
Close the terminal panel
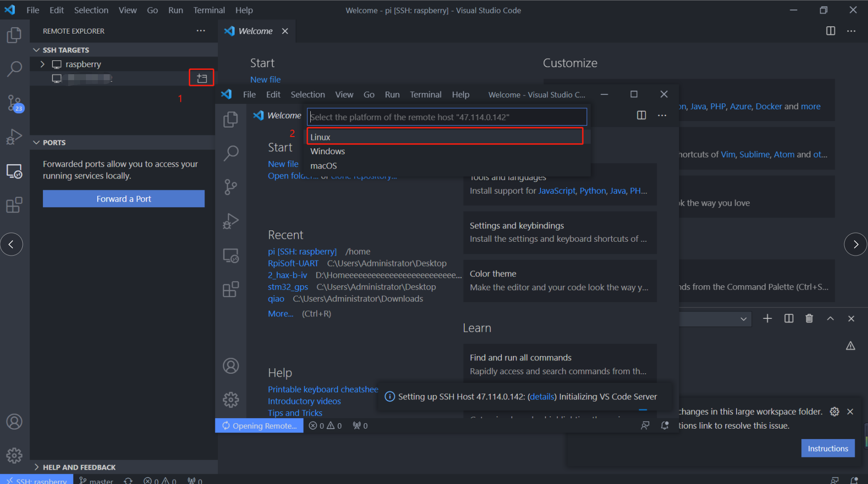[851, 318]
